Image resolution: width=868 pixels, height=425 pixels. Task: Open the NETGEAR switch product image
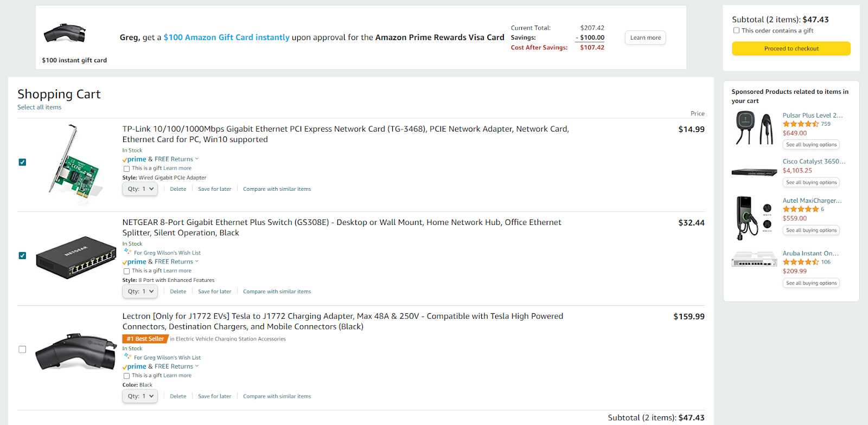click(76, 257)
